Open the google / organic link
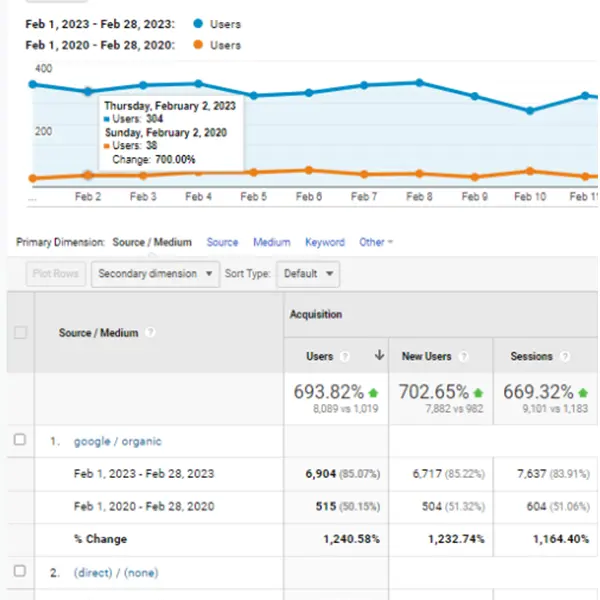The width and height of the screenshot is (600, 600). tap(117, 442)
